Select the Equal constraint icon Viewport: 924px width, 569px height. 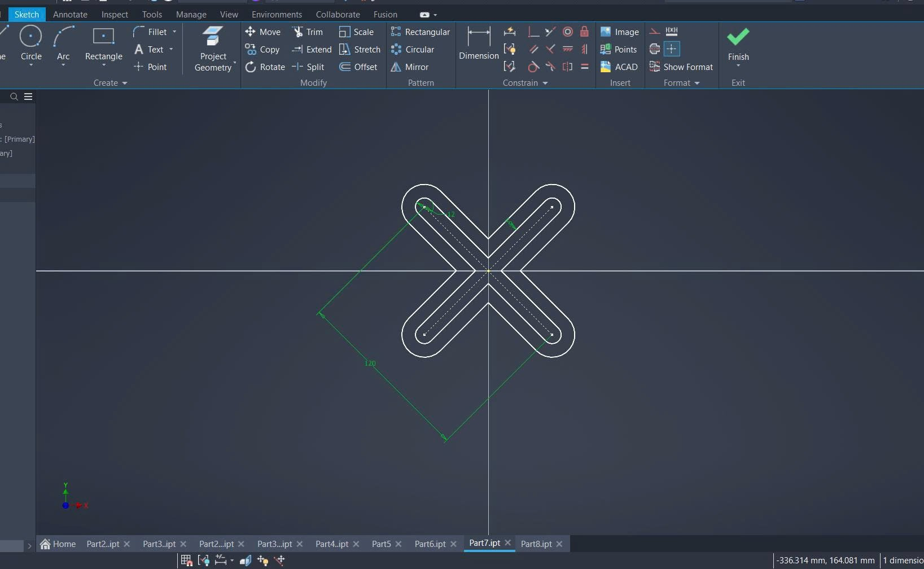click(585, 67)
